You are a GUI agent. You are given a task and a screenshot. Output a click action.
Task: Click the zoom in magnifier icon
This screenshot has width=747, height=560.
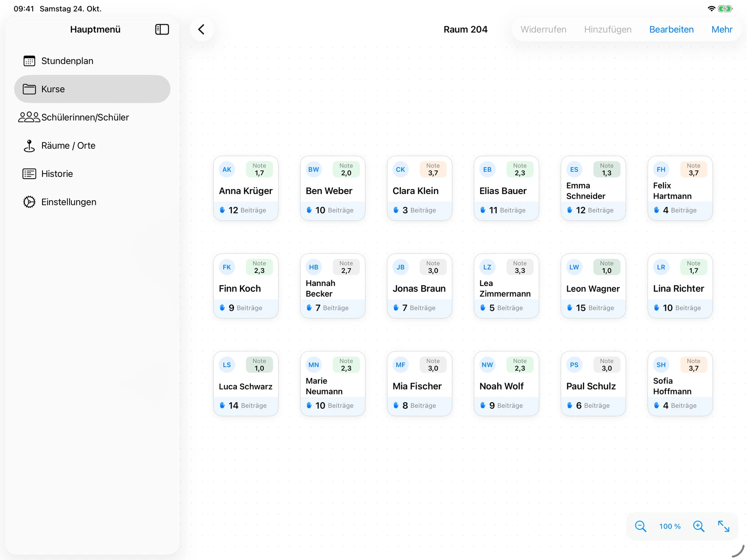tap(699, 526)
